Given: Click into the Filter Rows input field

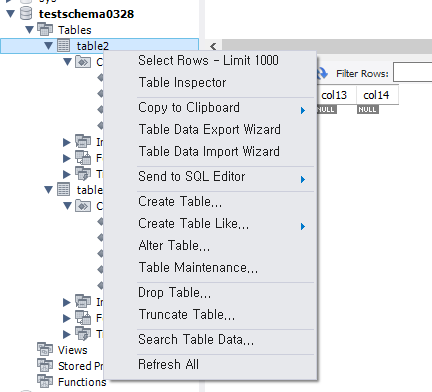Looking at the screenshot, I should point(413,72).
